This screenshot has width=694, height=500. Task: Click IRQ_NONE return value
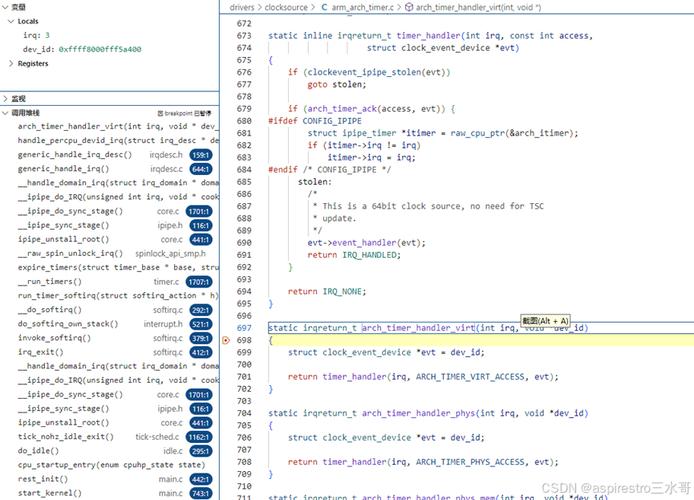point(342,292)
